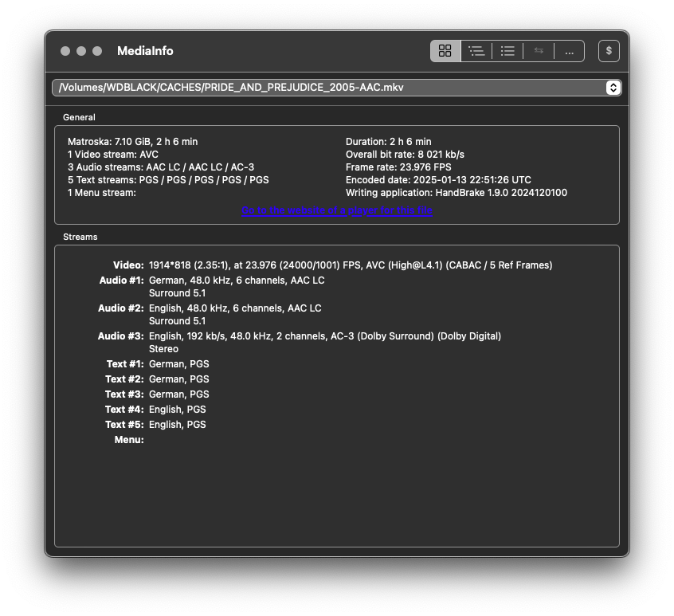Expand the file selector chevron arrows
The height and width of the screenshot is (616, 674).
pyautogui.click(x=613, y=88)
